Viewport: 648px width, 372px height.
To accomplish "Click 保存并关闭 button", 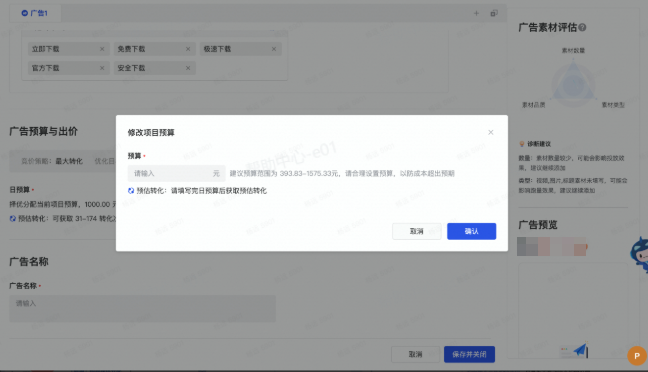I will [469, 354].
